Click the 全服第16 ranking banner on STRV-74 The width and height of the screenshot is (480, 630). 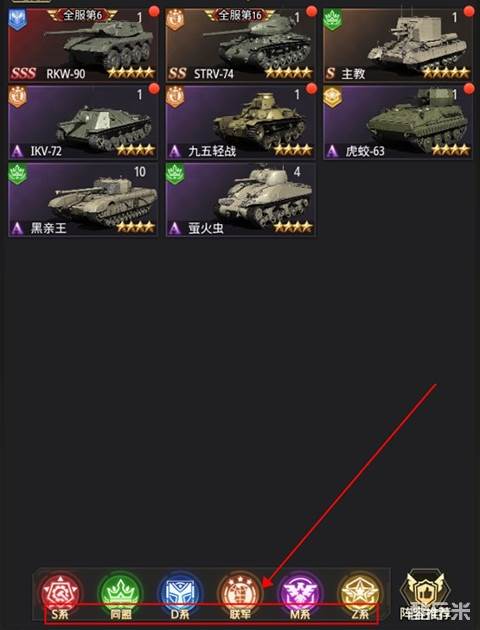[x=240, y=16]
